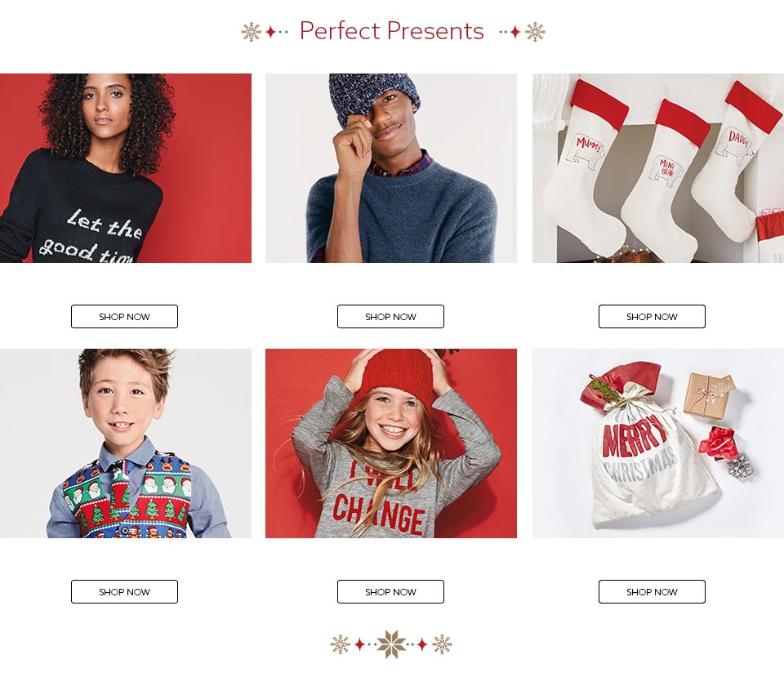Click the snowflake icon right of the heading
This screenshot has width=784, height=686.
click(535, 32)
